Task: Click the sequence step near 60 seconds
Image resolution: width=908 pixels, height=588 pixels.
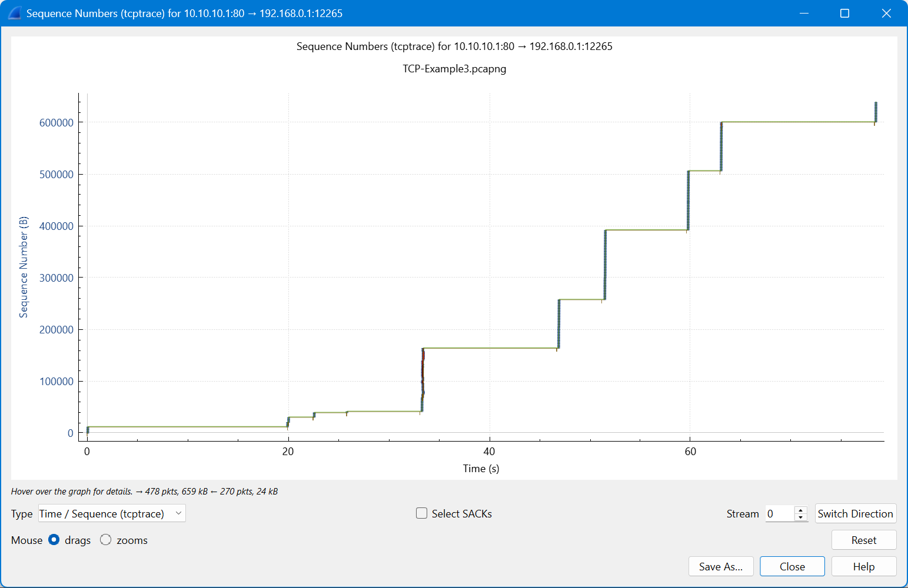Action: pyautogui.click(x=689, y=200)
